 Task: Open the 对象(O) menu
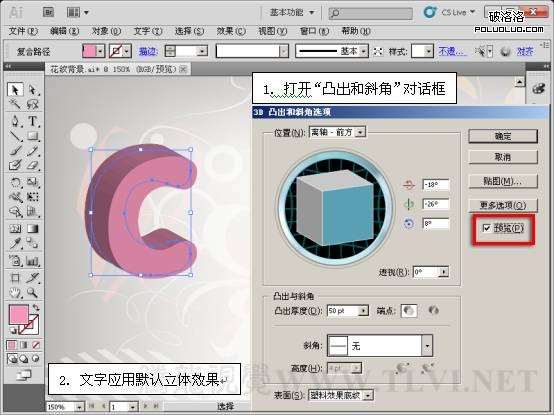[x=106, y=31]
